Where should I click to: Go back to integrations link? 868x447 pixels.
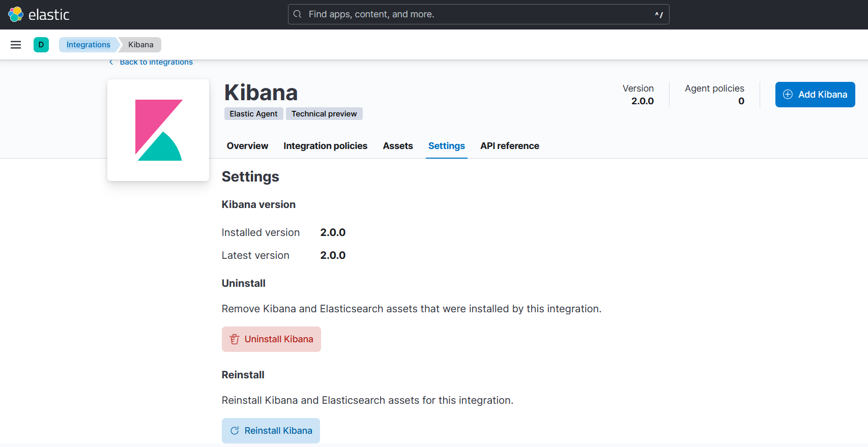(x=156, y=62)
